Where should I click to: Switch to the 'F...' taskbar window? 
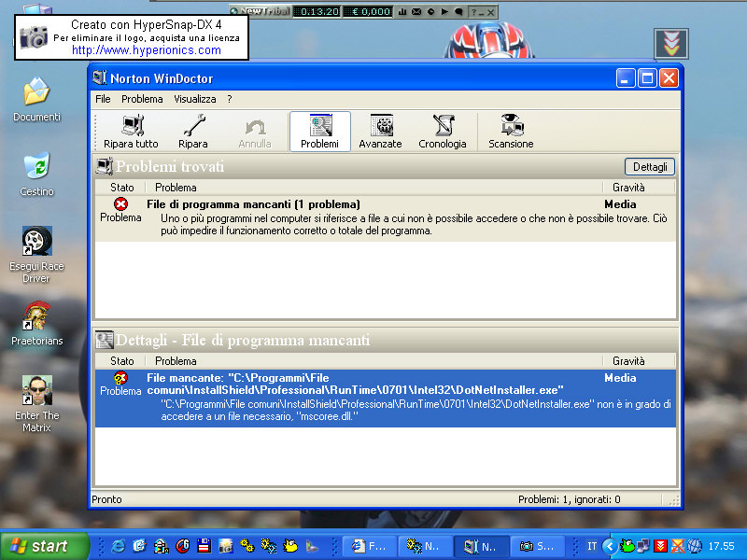pos(370,546)
